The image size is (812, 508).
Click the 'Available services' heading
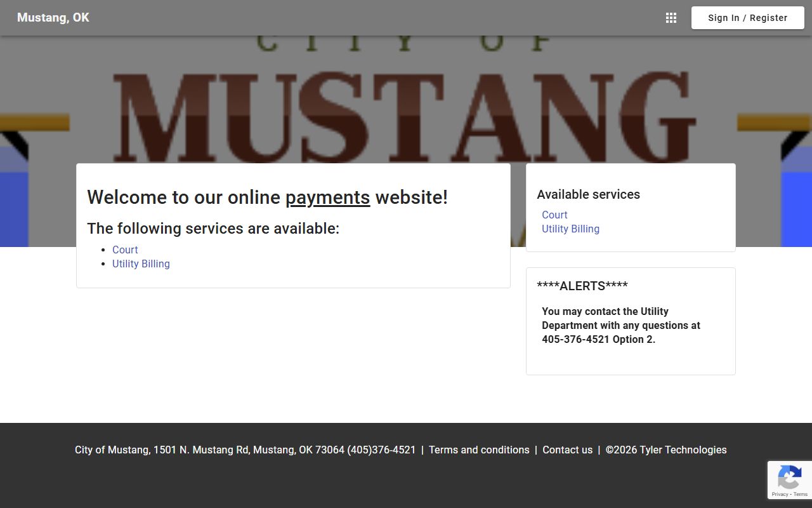tap(588, 194)
